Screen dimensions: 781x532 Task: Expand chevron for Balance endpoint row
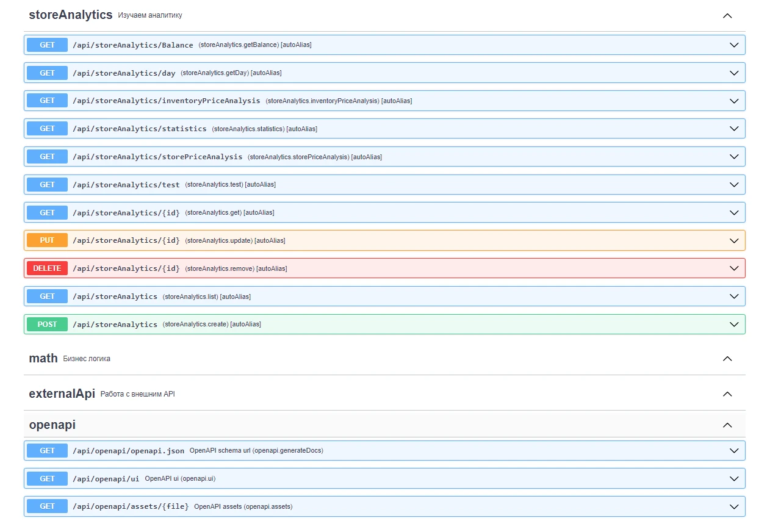tap(734, 45)
